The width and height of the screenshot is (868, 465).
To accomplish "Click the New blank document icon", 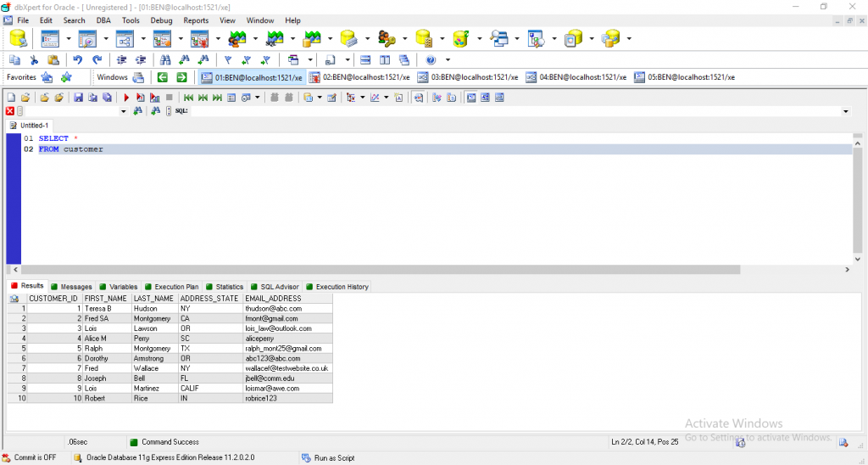I will click(12, 98).
